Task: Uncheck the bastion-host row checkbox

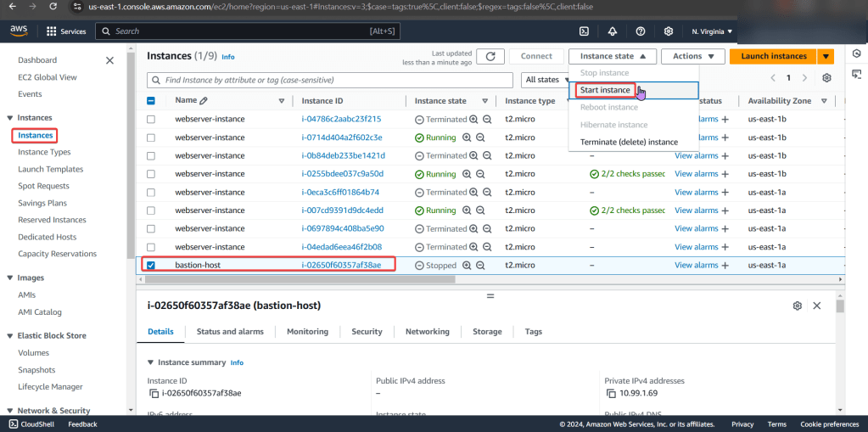Action: click(151, 265)
